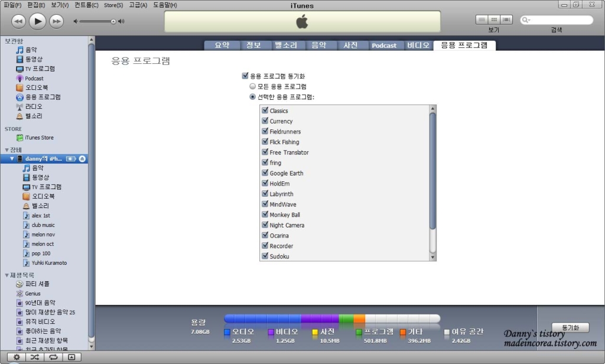Open the 파티 셔플 playlist
605x364 pixels.
(37, 284)
